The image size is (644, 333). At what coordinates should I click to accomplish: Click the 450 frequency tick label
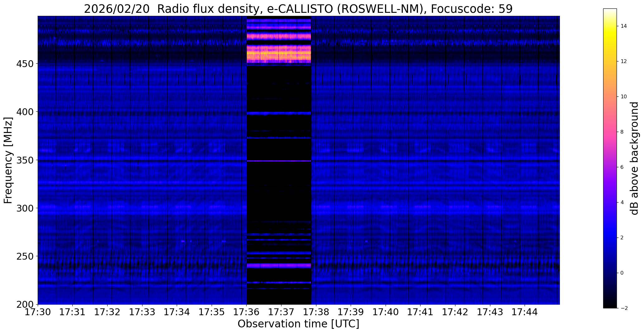[x=25, y=64]
